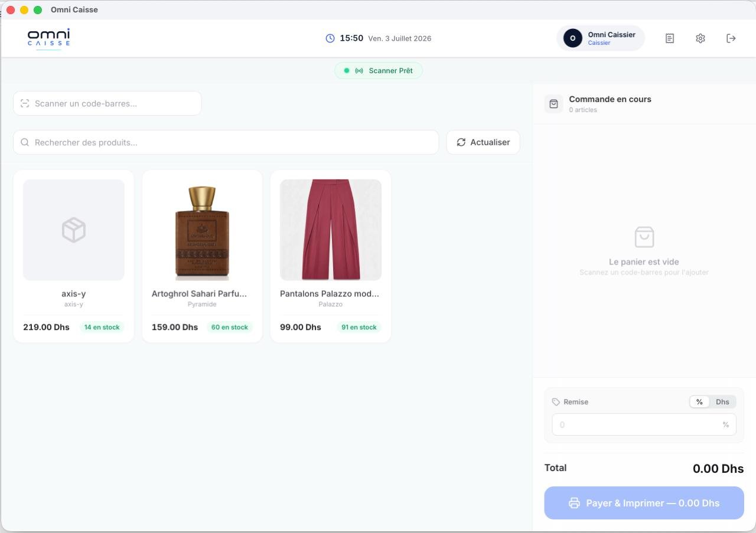Click the Remise discount amount input
Viewport: 756px width, 533px height.
point(644,424)
